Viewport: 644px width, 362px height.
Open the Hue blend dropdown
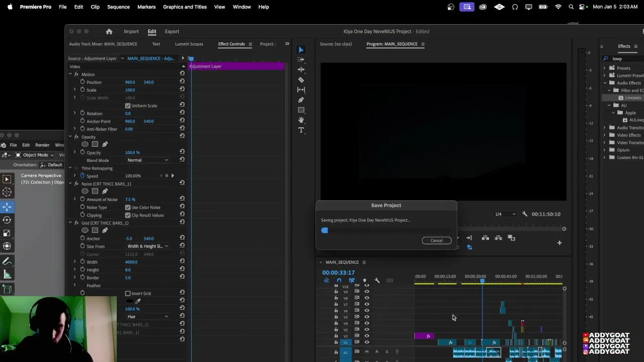pyautogui.click(x=147, y=317)
